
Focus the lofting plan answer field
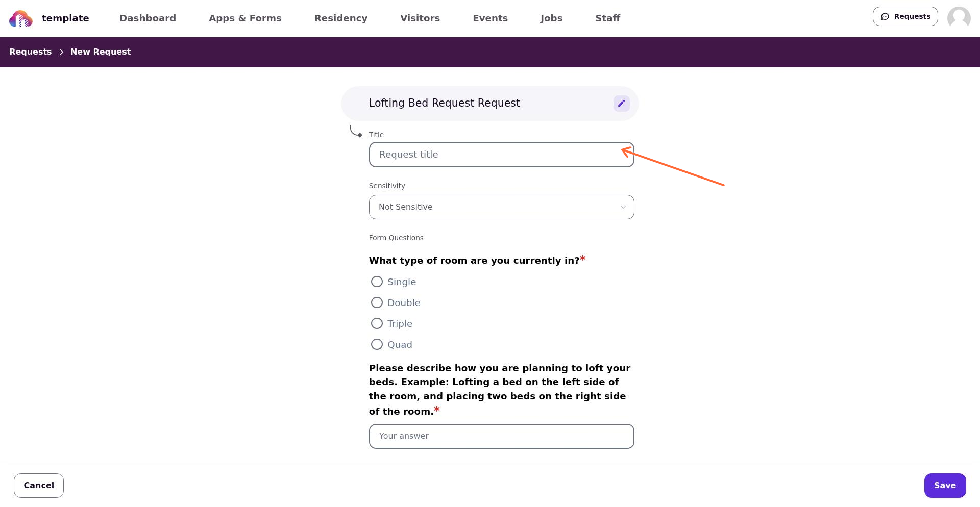[501, 436]
